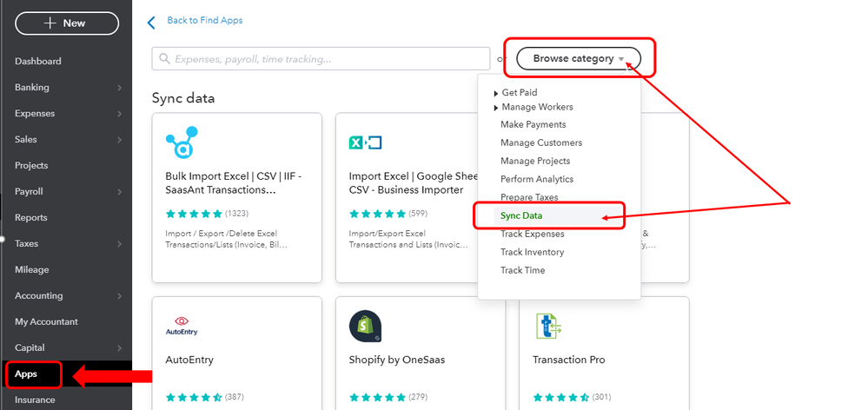
Task: Click the back arrow chevron icon
Action: [x=151, y=23]
